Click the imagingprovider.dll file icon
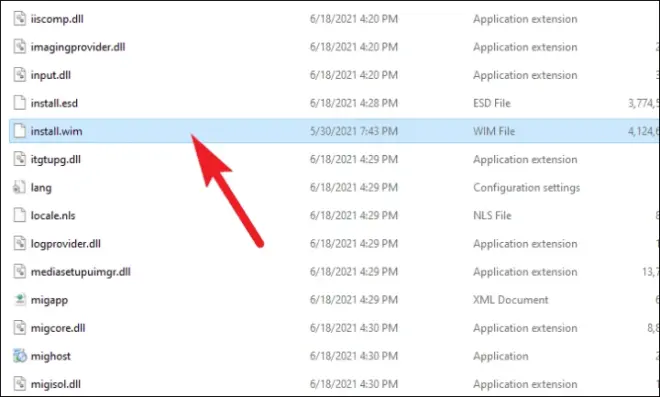The image size is (660, 397). pos(19,47)
